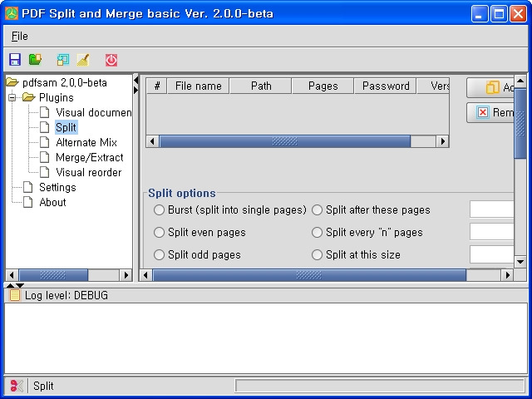The width and height of the screenshot is (532, 399).
Task: Click the Alternate Mix page icon
Action: 44,142
